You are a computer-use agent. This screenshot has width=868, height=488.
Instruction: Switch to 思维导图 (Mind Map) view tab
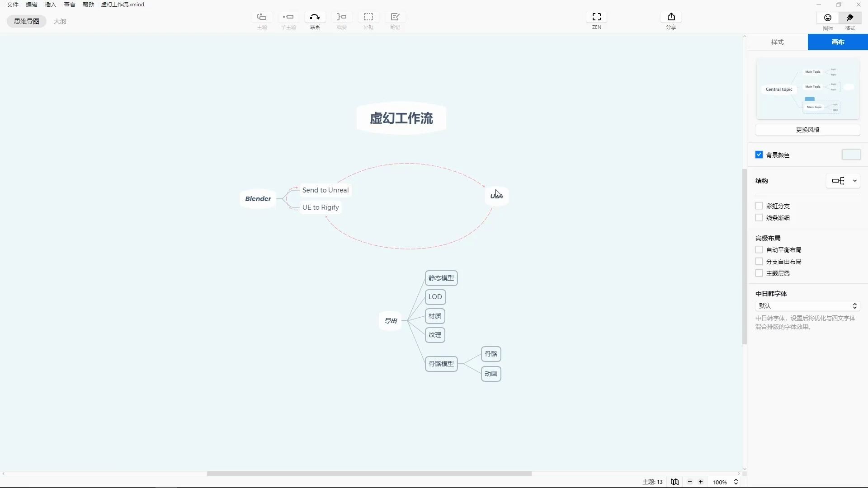click(x=26, y=21)
